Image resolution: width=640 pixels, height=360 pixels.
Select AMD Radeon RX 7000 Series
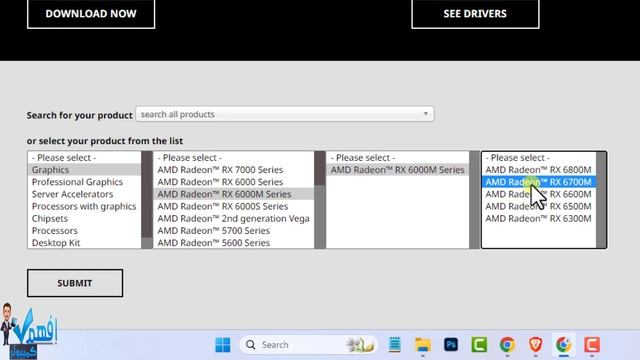(x=234, y=170)
